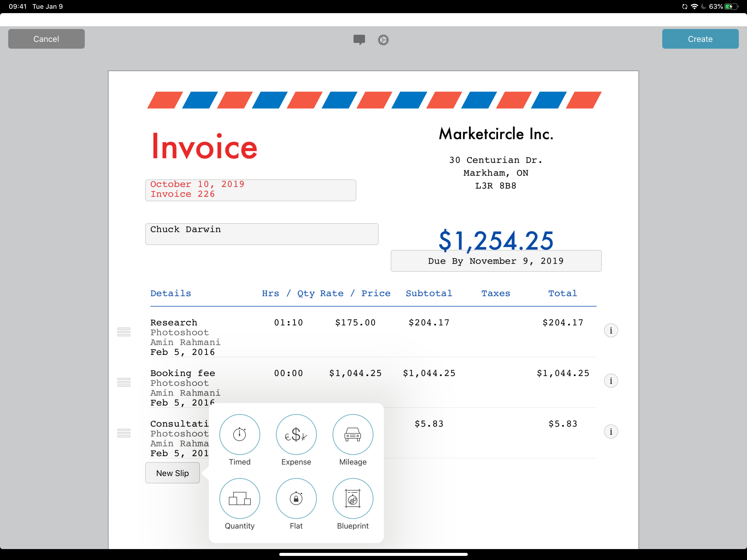Tap the Details column header

coord(171,293)
